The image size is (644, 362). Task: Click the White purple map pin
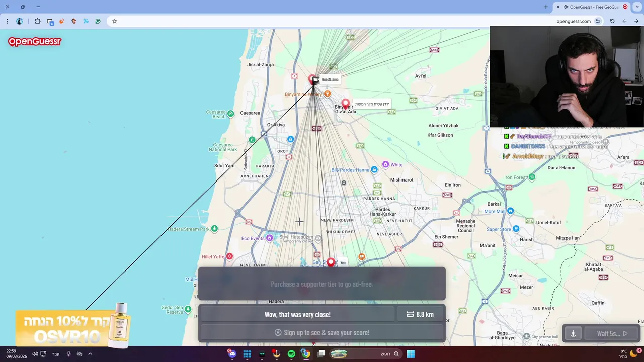(385, 164)
